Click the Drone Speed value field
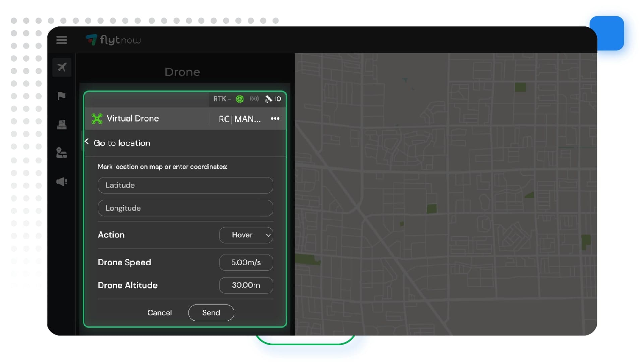This screenshot has height=362, width=644. [246, 263]
